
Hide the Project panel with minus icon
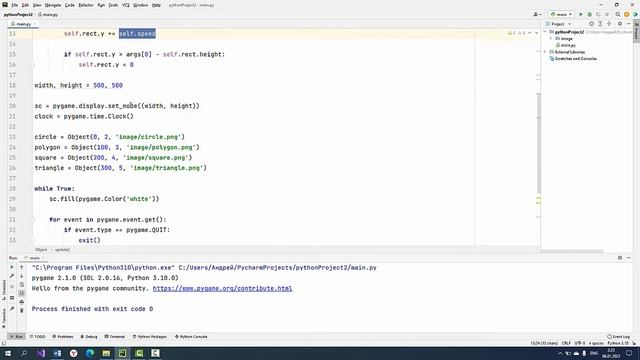(x=629, y=24)
